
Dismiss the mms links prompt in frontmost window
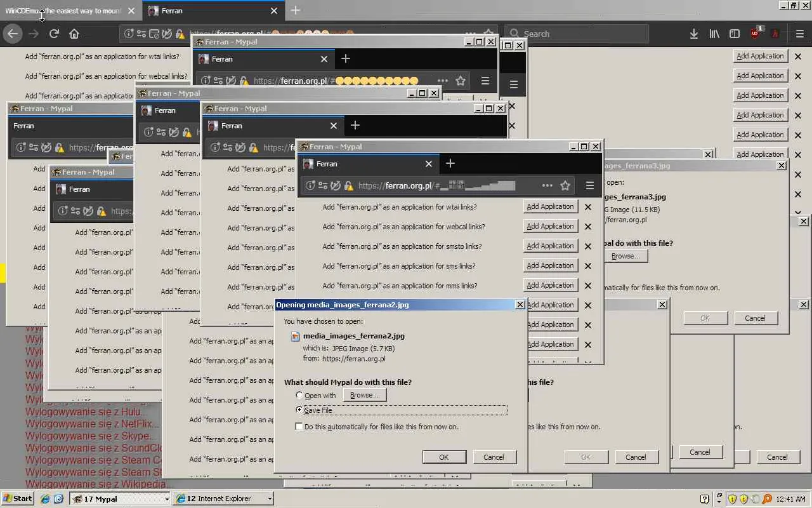click(588, 286)
